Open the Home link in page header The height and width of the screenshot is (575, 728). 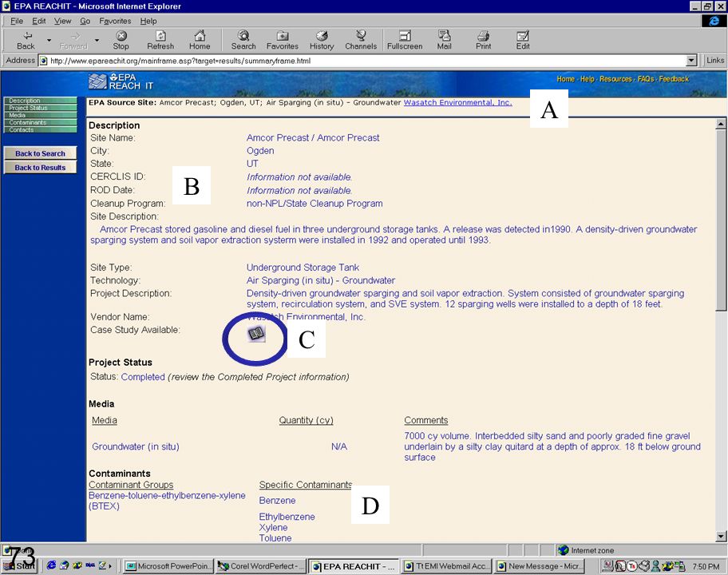click(565, 79)
